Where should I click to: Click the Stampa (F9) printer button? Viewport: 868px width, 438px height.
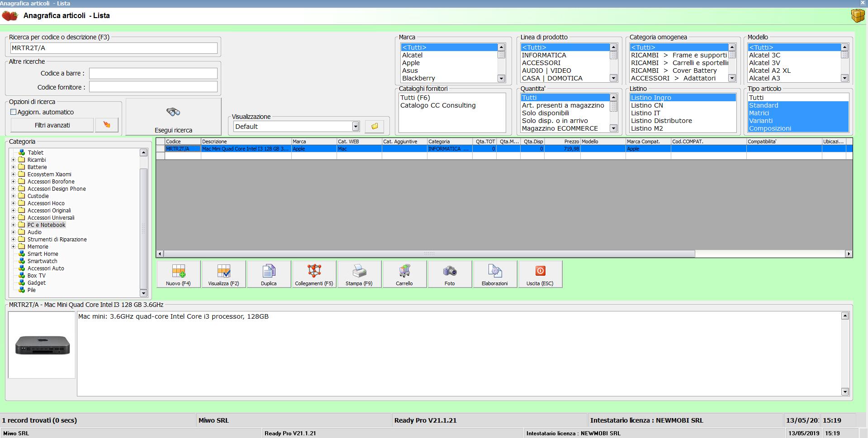359,274
